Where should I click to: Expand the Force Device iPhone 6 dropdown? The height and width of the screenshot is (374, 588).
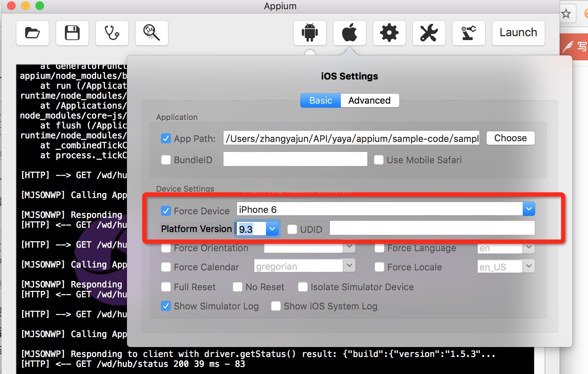529,209
